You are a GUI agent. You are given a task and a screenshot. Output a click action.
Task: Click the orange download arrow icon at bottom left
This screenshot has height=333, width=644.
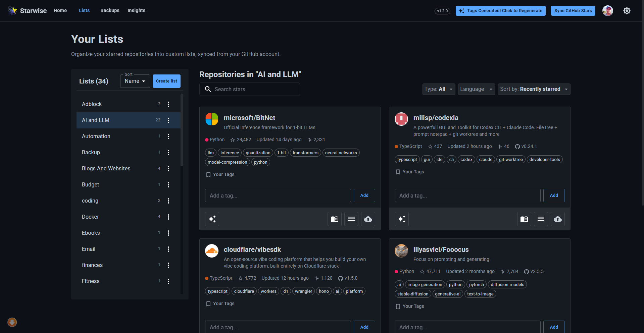click(12, 322)
